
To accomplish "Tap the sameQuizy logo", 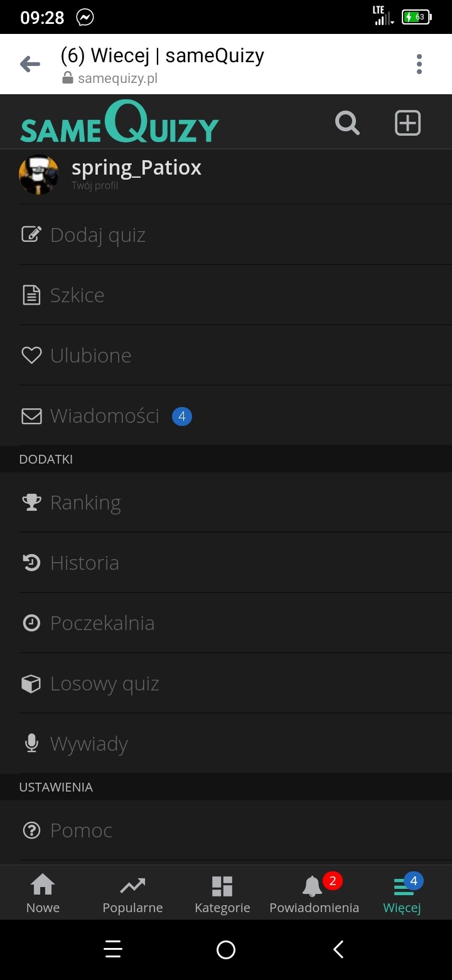I will [119, 122].
